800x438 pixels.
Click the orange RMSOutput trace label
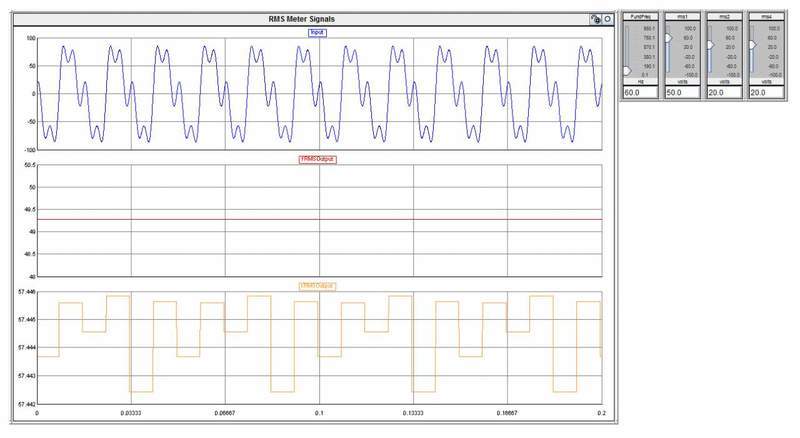pyautogui.click(x=319, y=285)
